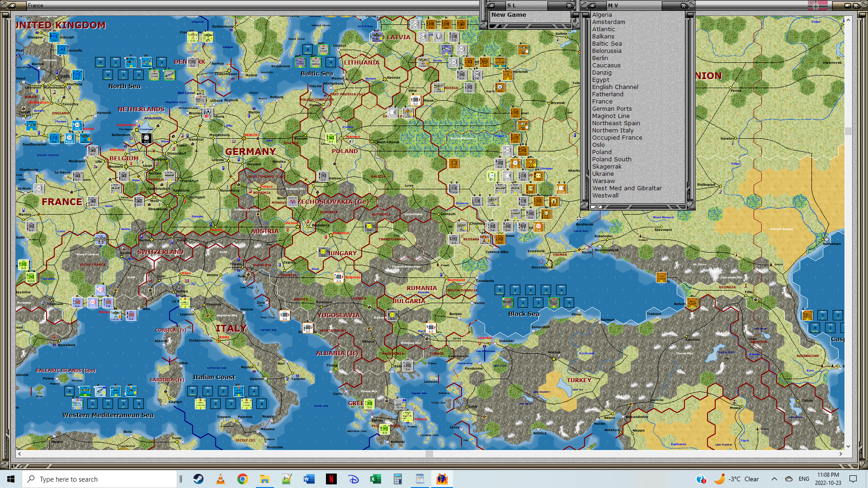The image size is (868, 488).
Task: Open Steam from the taskbar
Action: [198, 479]
